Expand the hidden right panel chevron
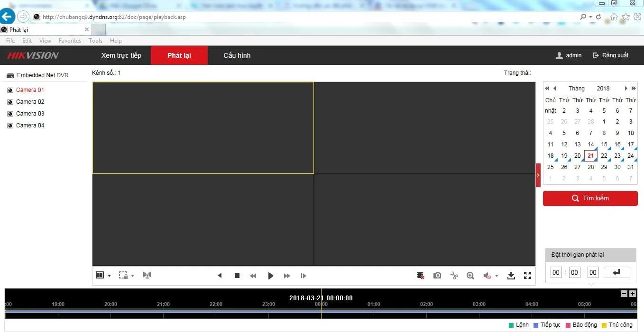This screenshot has height=332, width=644. tap(538, 174)
